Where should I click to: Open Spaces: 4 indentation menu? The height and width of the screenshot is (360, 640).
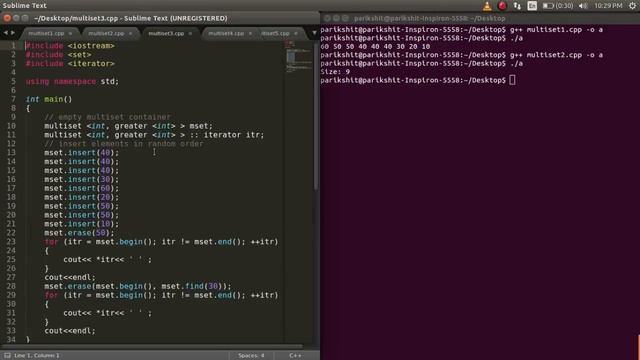(x=251, y=356)
